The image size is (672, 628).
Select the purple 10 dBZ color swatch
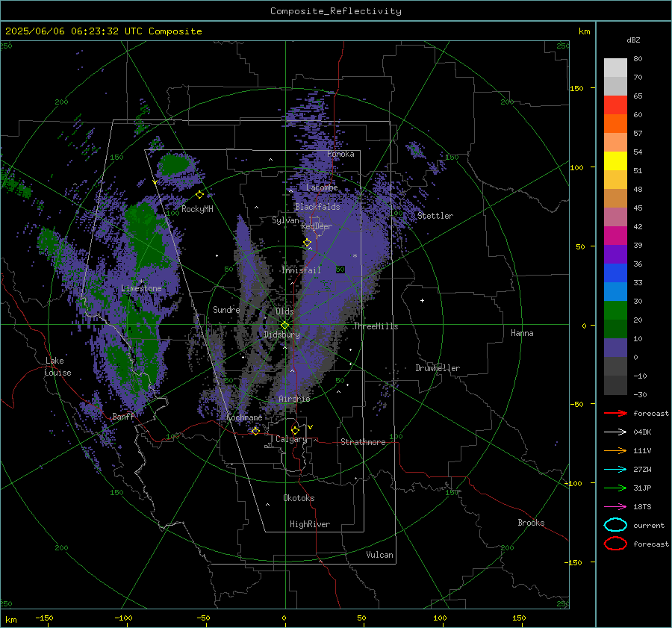(x=615, y=348)
